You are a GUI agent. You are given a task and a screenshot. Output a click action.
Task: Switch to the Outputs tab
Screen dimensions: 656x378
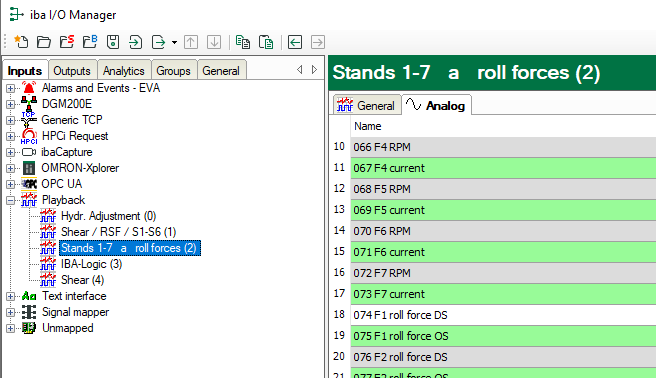tap(72, 71)
